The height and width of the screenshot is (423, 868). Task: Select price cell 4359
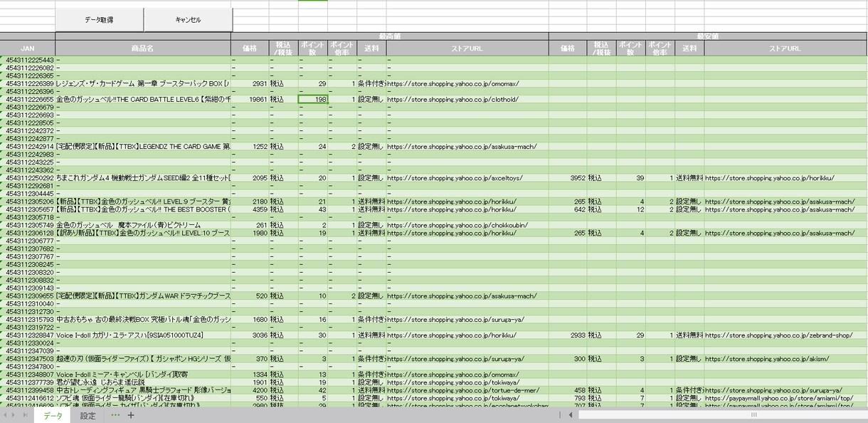(250, 209)
